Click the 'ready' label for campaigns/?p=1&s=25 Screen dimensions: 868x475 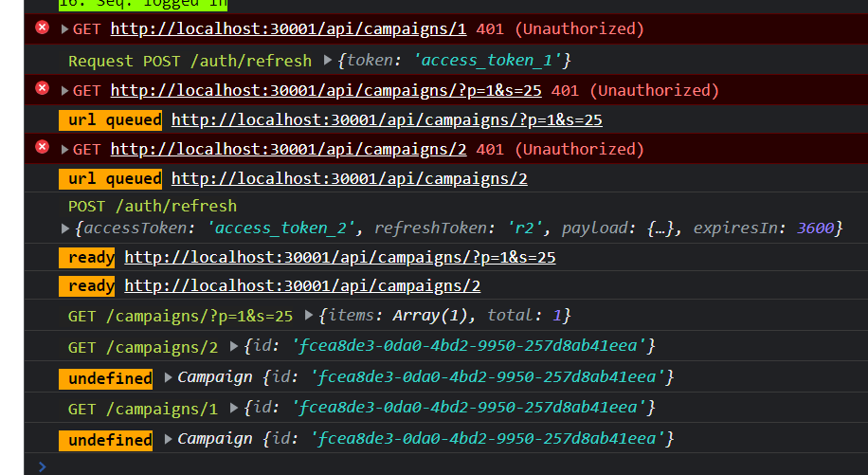click(87, 258)
